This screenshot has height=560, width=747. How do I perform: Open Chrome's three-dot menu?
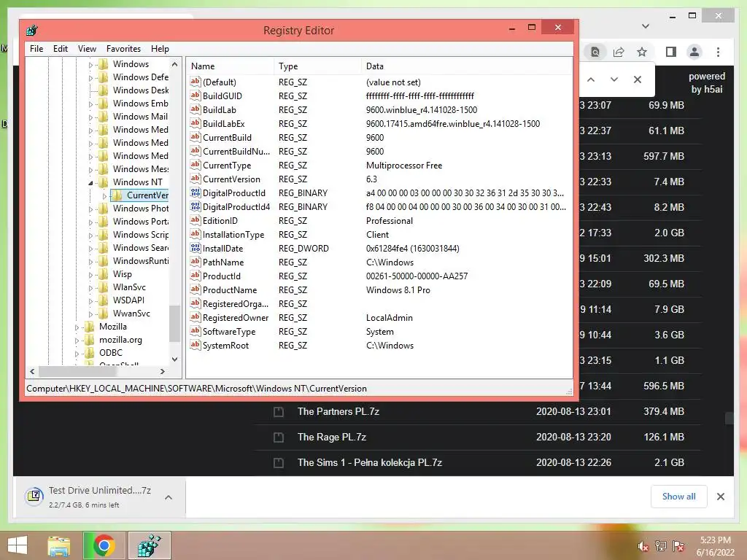click(x=718, y=52)
